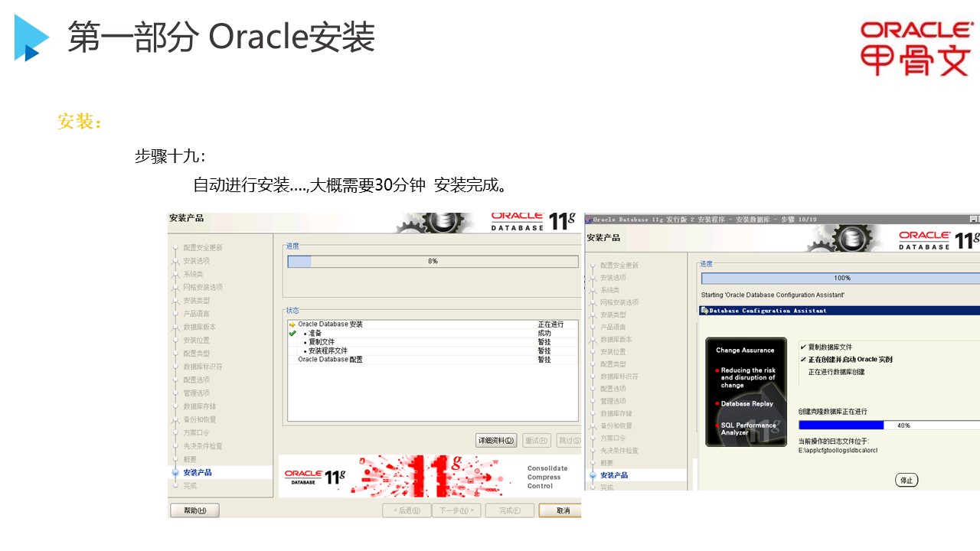Select 先决条件检查 step in left installer
The image size is (980, 551).
203,446
